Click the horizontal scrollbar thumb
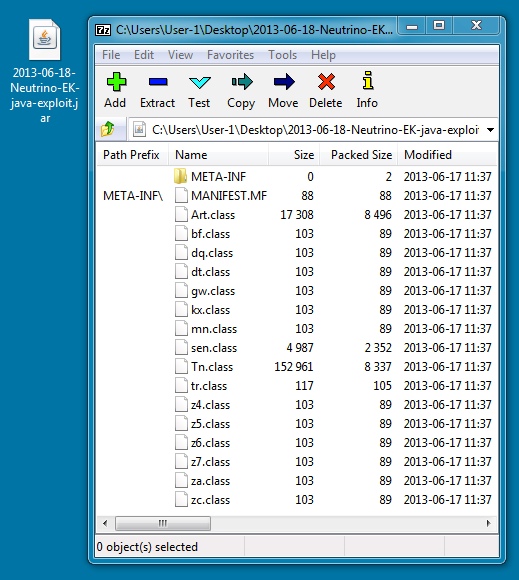This screenshot has height=580, width=519. (x=163, y=523)
